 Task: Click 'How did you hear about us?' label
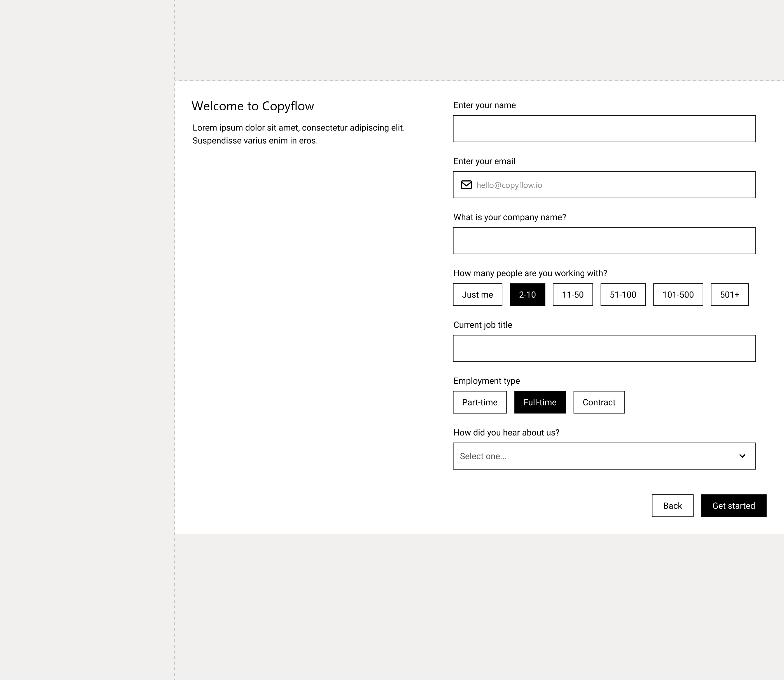pos(506,433)
